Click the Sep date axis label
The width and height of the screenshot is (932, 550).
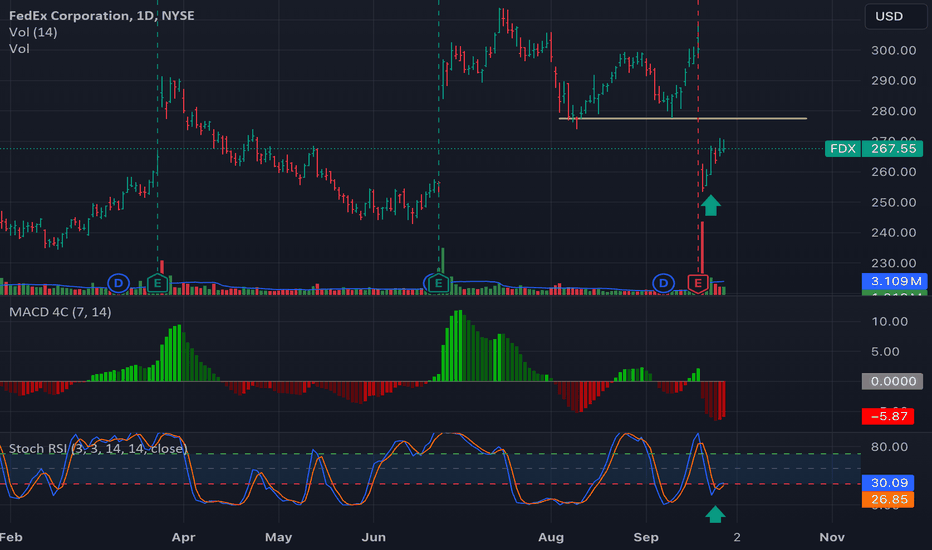click(x=646, y=538)
